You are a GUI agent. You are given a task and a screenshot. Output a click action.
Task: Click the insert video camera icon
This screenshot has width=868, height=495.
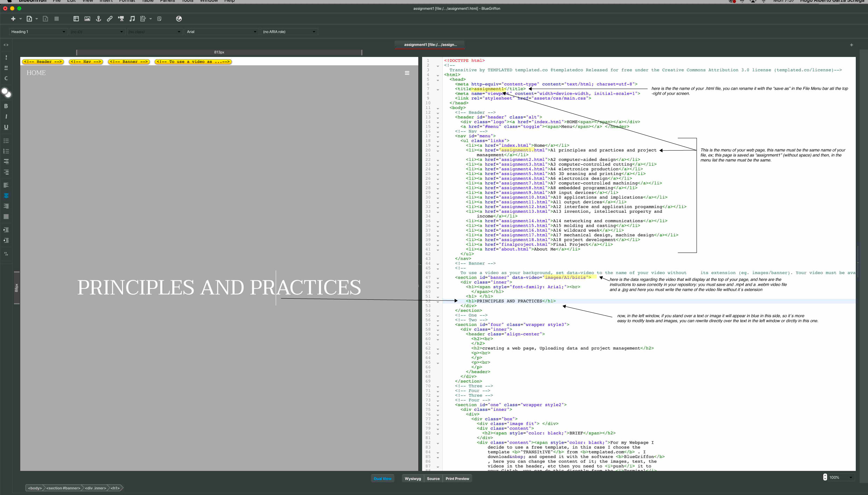[x=121, y=19]
